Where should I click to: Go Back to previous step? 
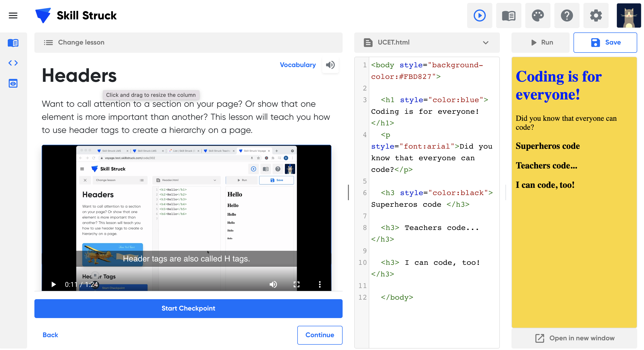[x=50, y=335]
